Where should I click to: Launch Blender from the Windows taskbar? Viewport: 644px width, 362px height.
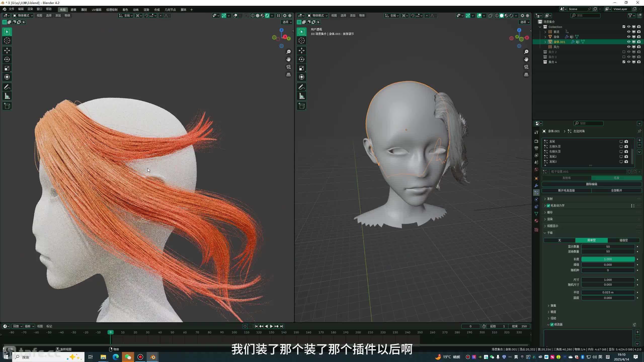click(x=153, y=357)
